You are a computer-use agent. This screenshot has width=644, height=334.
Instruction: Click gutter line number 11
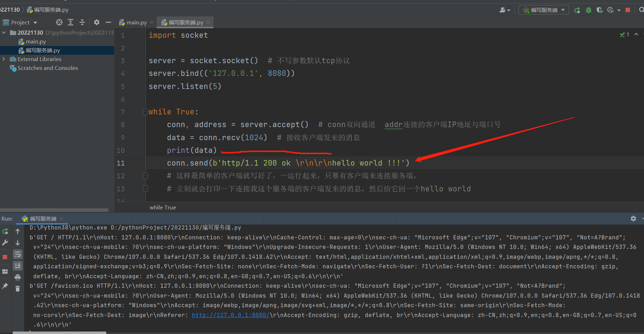[121, 163]
